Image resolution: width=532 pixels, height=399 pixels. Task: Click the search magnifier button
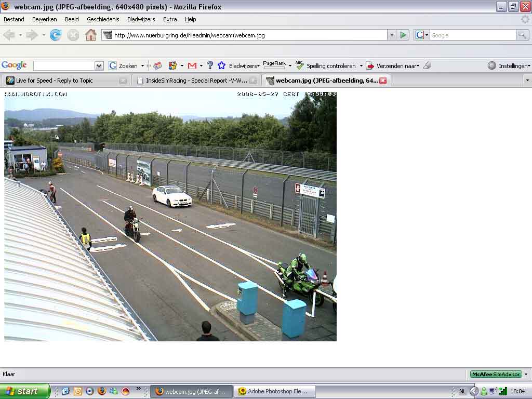tap(523, 35)
